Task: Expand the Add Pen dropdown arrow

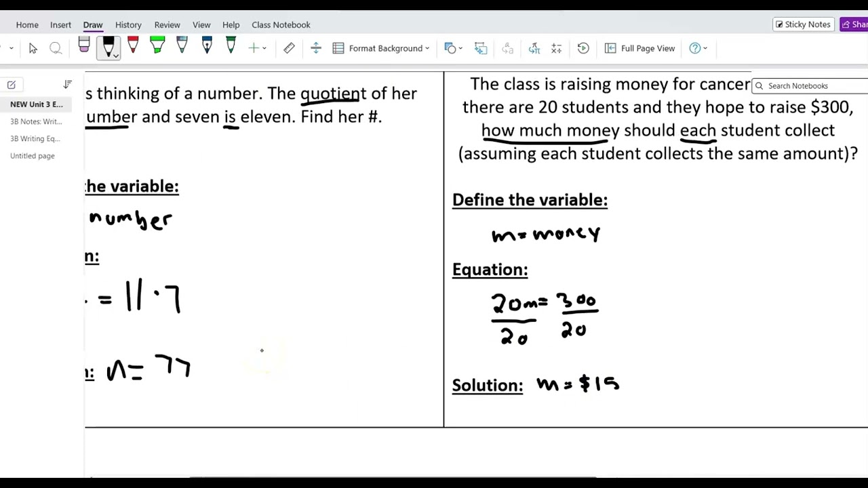Action: pos(264,48)
